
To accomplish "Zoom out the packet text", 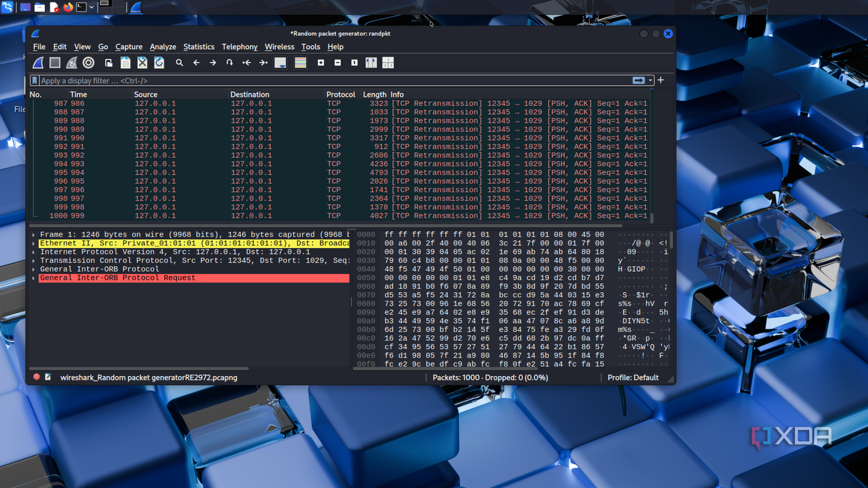I will click(337, 62).
